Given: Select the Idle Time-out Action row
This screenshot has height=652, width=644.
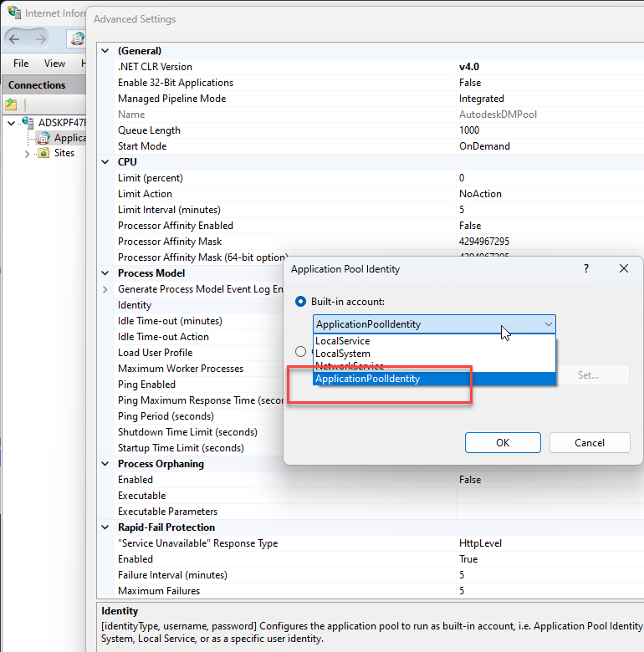Looking at the screenshot, I should pos(199,337).
